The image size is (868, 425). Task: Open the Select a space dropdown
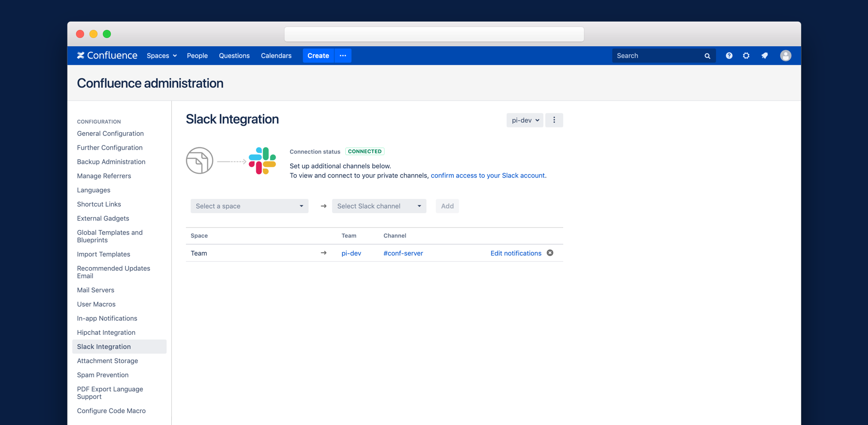pyautogui.click(x=250, y=206)
